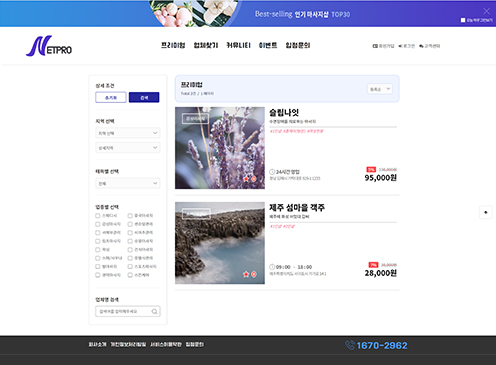Click the red discount badge above 95,000원

371,170
